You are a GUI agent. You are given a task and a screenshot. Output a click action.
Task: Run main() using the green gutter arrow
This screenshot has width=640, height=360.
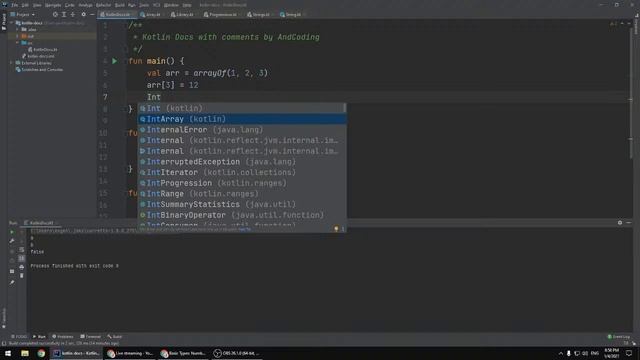[x=115, y=61]
